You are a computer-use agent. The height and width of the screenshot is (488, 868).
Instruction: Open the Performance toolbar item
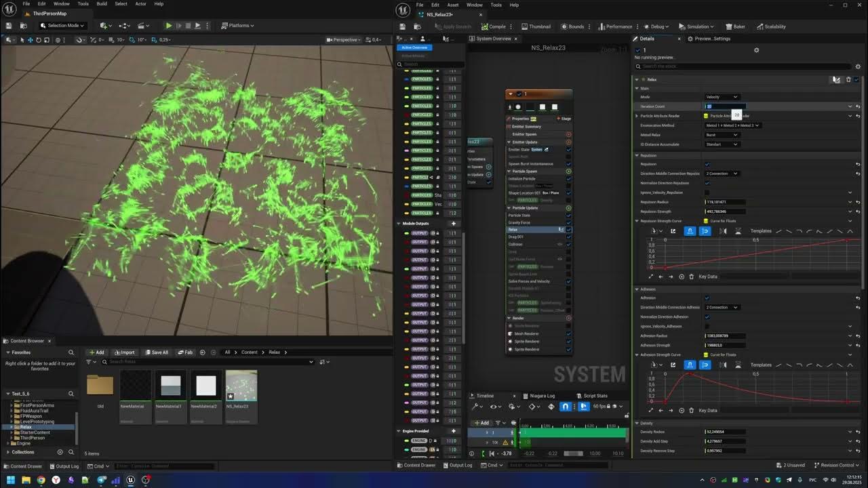coord(615,26)
